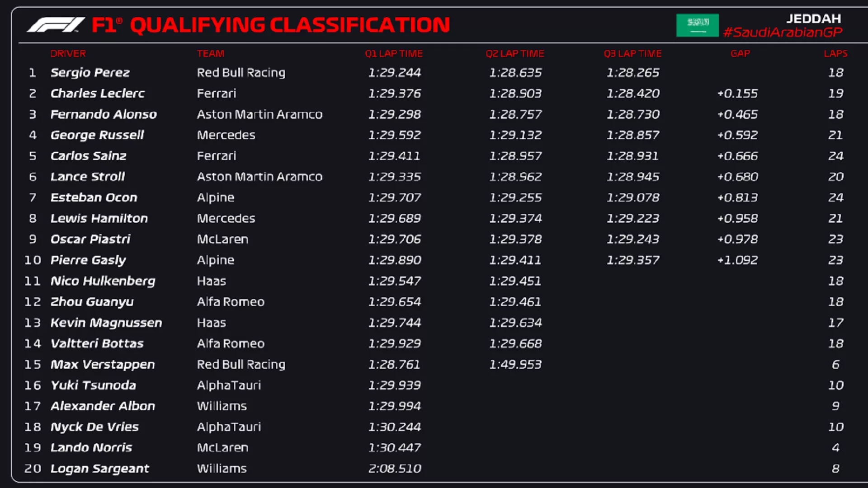
Task: Click the QUALIFYING CLASSIFICATION title
Action: (290, 25)
